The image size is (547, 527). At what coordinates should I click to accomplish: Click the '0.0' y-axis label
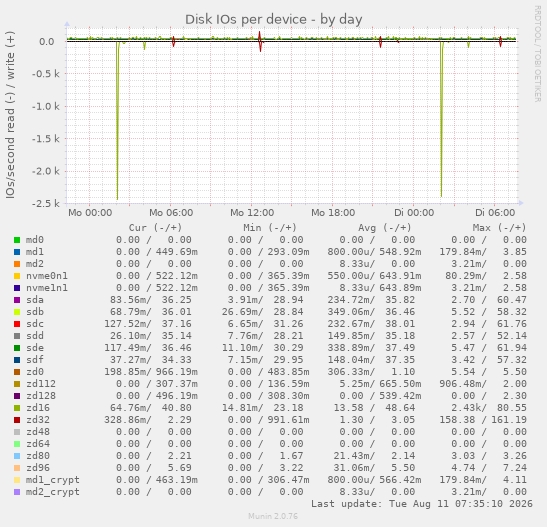click(x=47, y=42)
